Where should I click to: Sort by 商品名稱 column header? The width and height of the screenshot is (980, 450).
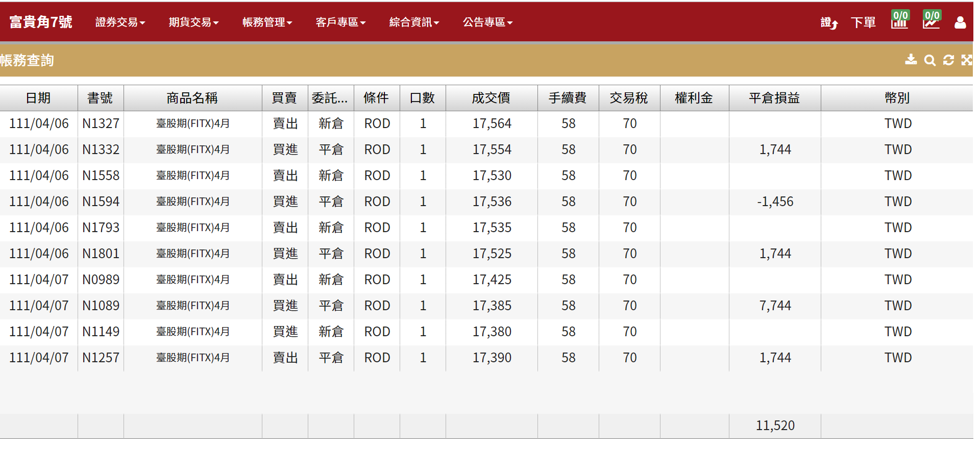click(192, 98)
